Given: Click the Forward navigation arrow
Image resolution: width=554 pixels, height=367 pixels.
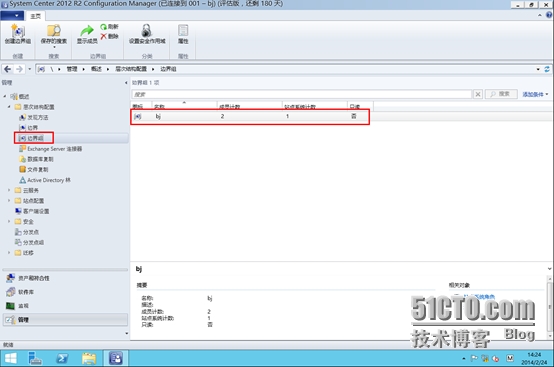Looking at the screenshot, I should tap(19, 69).
